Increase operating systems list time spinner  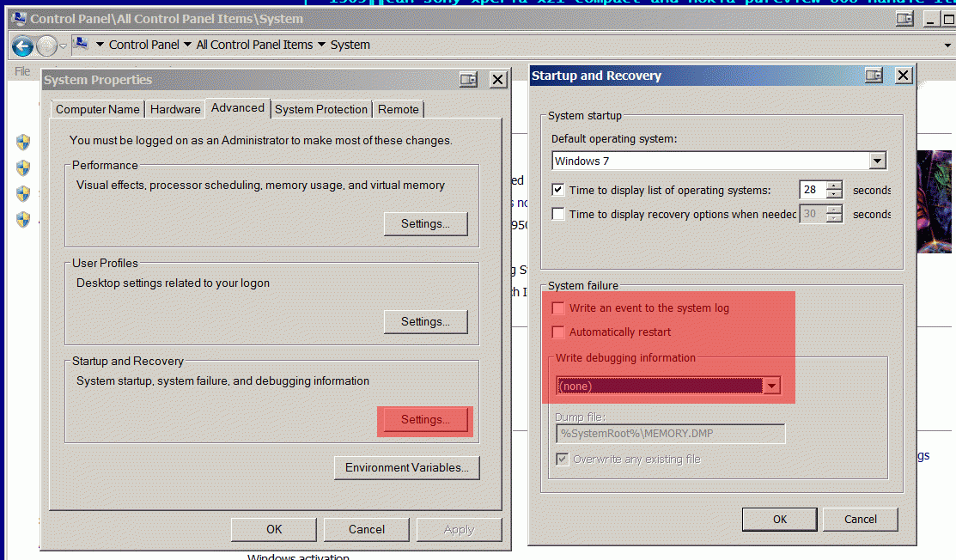(x=834, y=186)
